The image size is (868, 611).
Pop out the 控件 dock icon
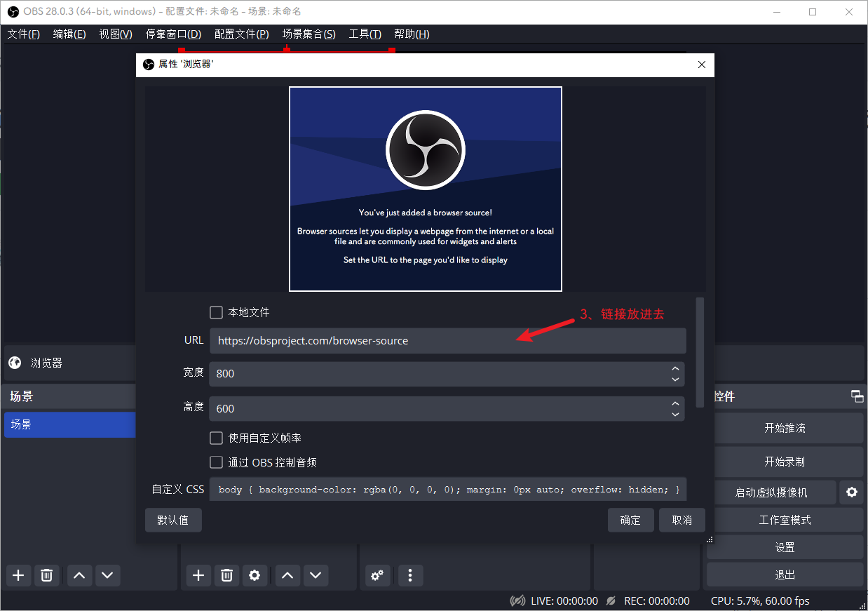click(x=857, y=396)
